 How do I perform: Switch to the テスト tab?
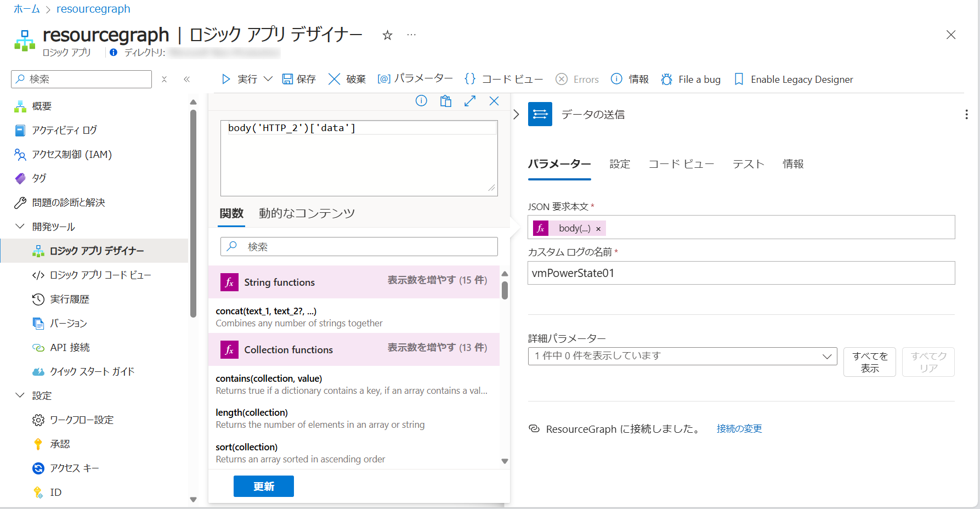pos(748,164)
